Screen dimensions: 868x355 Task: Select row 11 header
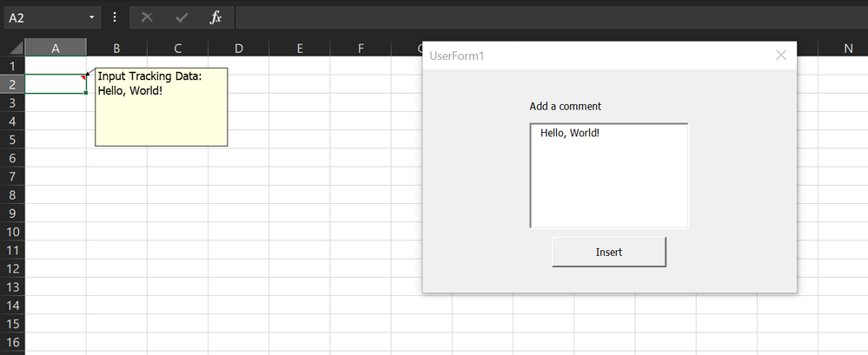point(12,250)
